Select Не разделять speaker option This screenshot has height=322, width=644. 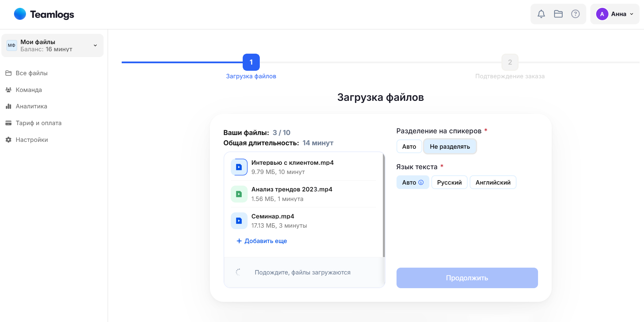pos(450,147)
